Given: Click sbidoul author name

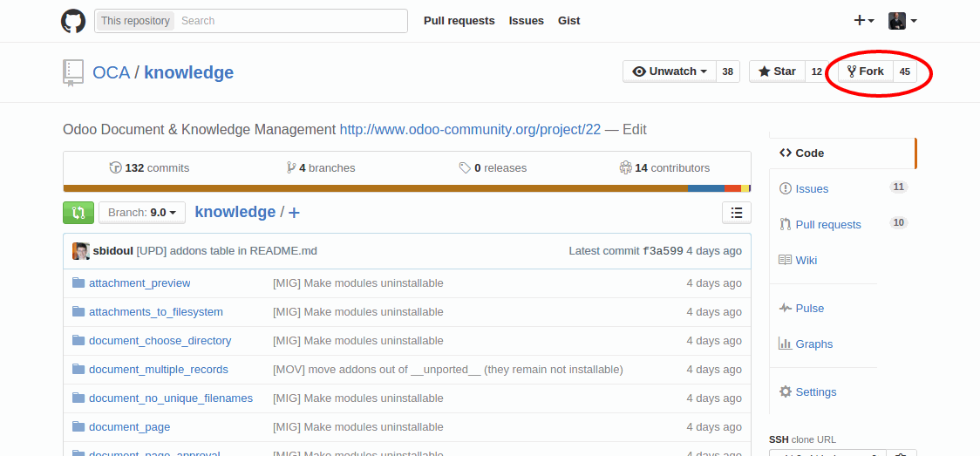Looking at the screenshot, I should click(113, 251).
